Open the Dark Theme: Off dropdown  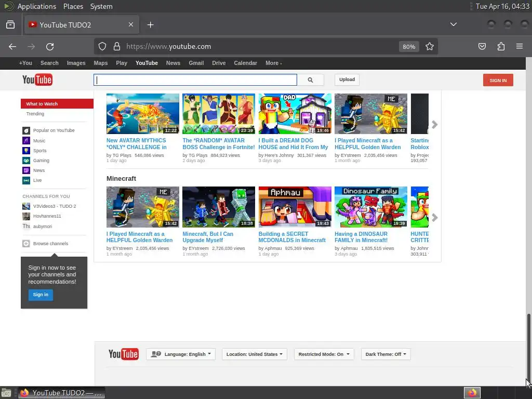[386, 354]
